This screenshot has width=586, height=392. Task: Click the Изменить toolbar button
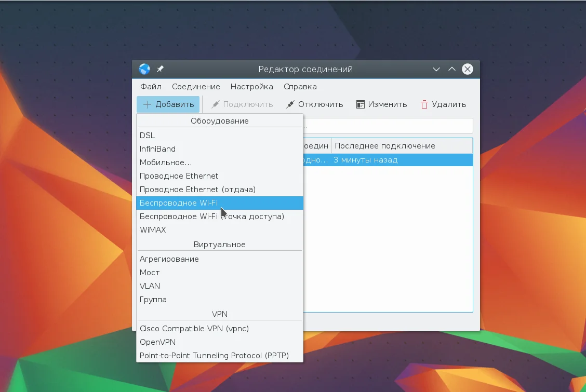[x=381, y=104]
